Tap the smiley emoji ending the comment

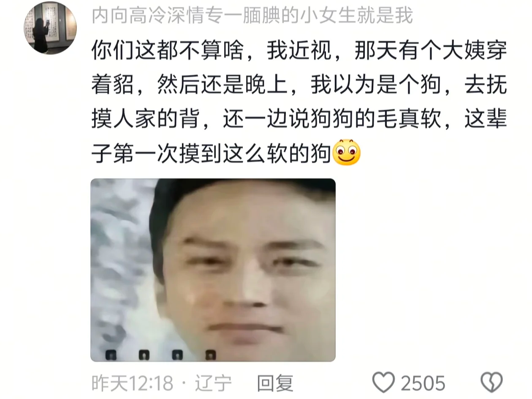(347, 153)
